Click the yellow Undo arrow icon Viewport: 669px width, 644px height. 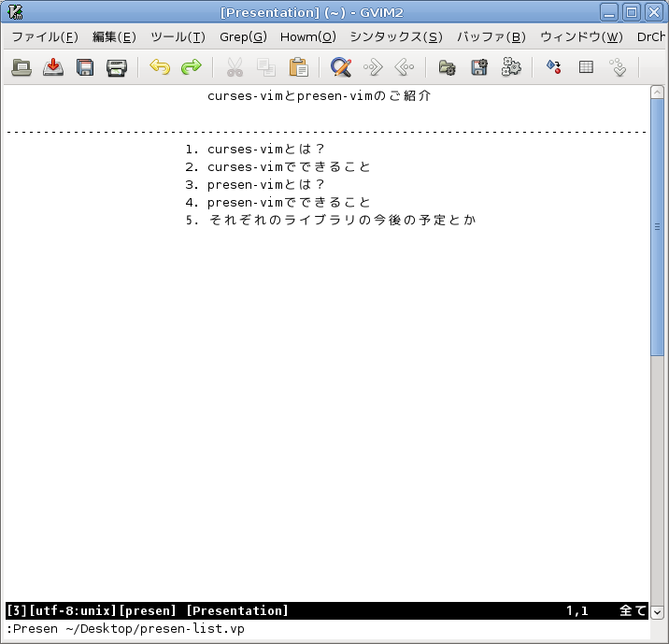[160, 67]
